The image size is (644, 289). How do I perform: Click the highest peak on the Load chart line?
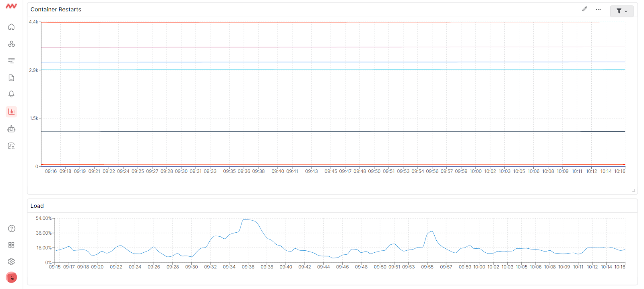pos(247,219)
